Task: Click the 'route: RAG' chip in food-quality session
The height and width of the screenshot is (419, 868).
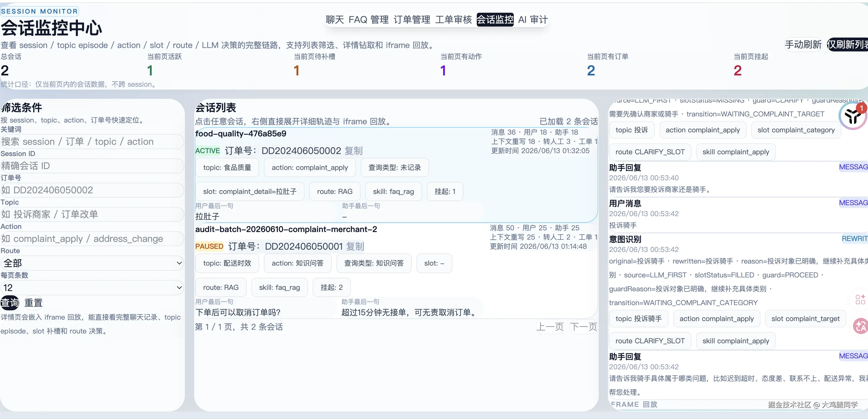Action: [335, 192]
